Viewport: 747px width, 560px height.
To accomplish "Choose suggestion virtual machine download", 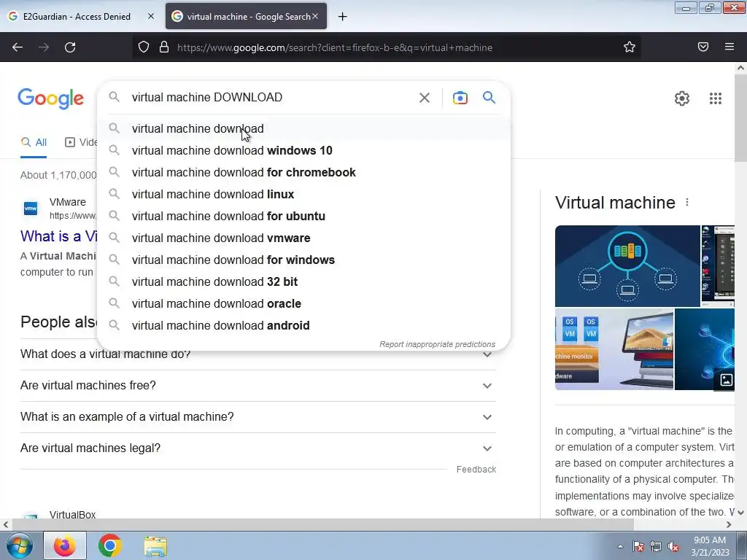I will coord(303,128).
